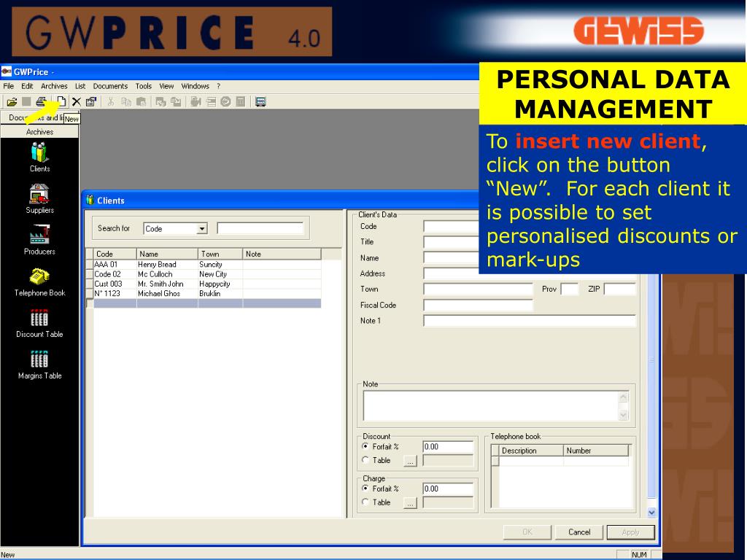
Task: Click the Open folder toolbar icon
Action: tap(12, 101)
